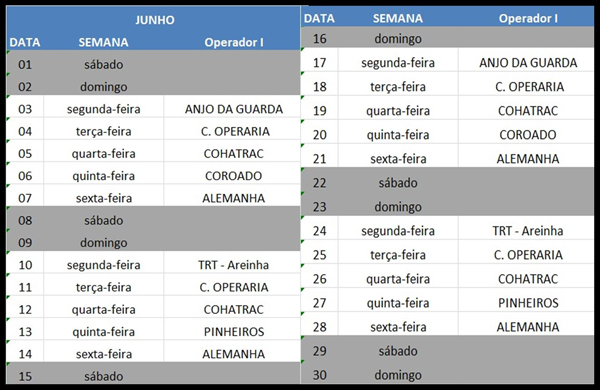Select the ANJO DA GUARDA cell for date 03
600x390 pixels.
(232, 109)
